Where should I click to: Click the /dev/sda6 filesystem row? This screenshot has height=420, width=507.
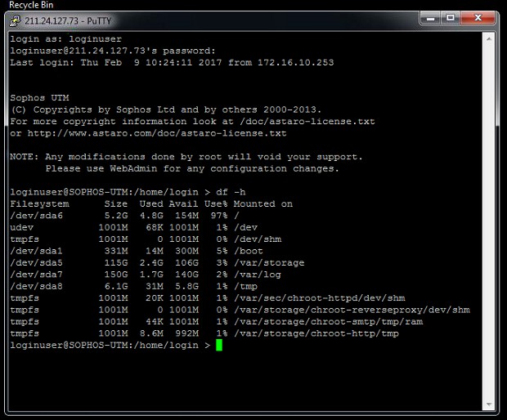(124, 216)
